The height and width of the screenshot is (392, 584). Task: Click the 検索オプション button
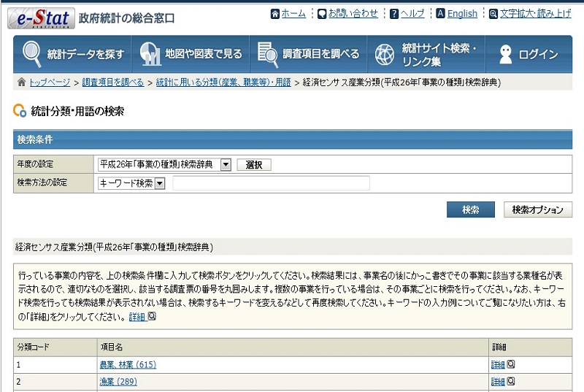(x=538, y=210)
